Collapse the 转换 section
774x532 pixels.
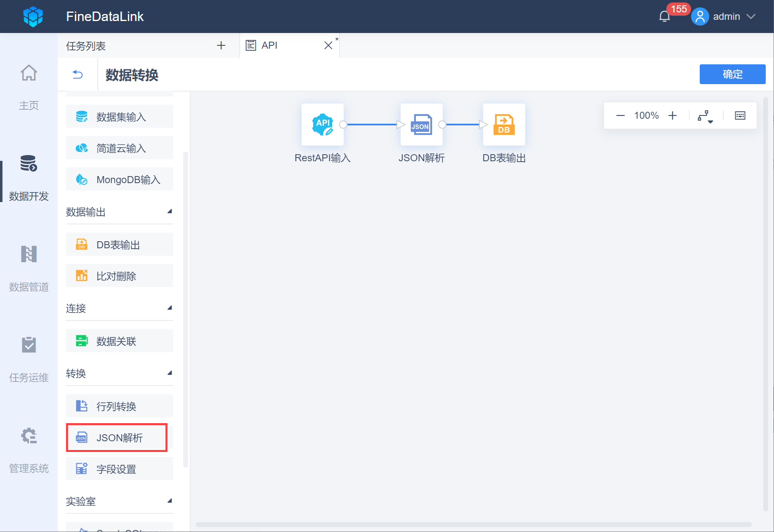pyautogui.click(x=170, y=373)
